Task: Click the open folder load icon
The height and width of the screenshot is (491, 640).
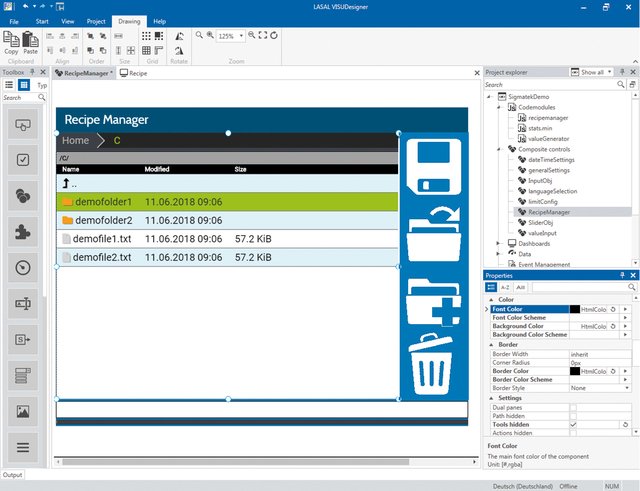Action: point(434,235)
